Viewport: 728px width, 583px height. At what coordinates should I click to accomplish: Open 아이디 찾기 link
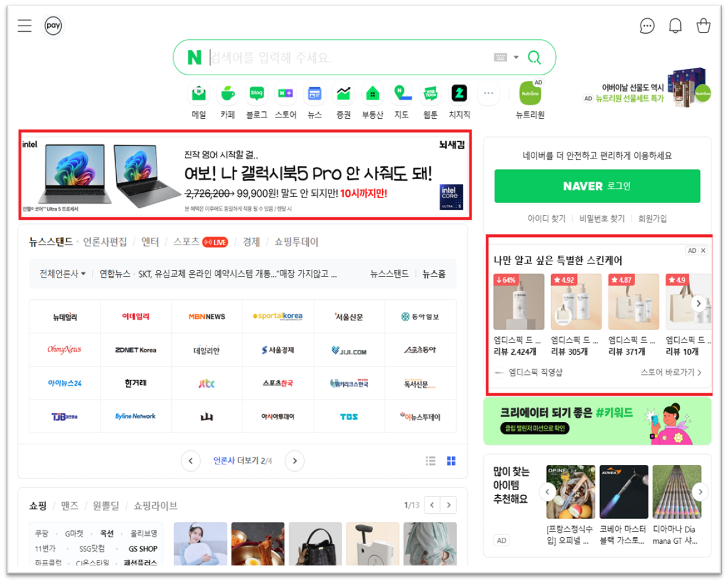coord(546,218)
